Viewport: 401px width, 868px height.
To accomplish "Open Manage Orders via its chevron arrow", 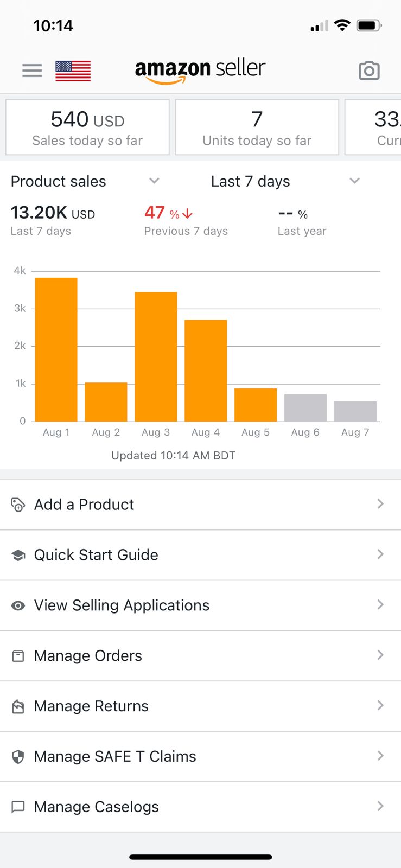I will tap(380, 655).
